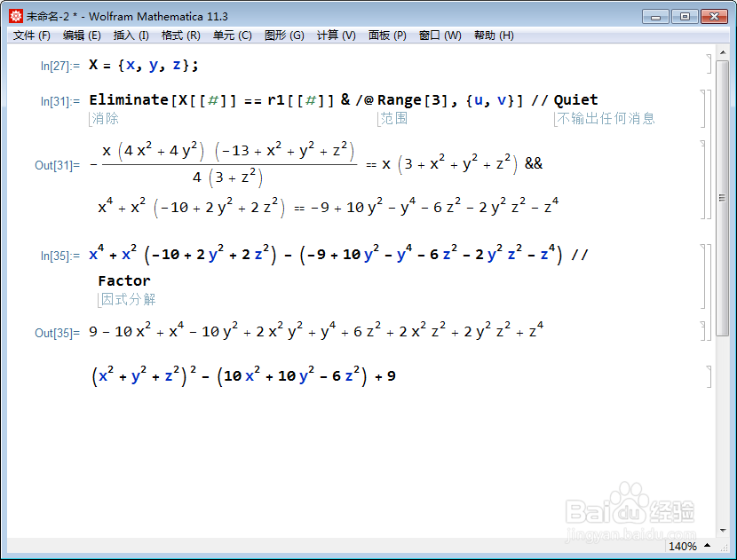Click the && operator in Out[31]

click(534, 163)
